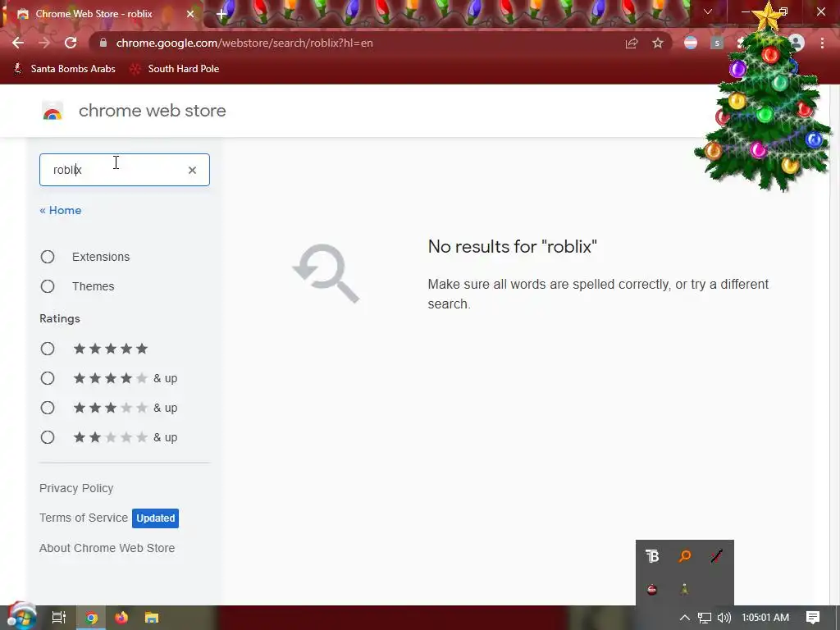This screenshot has height=630, width=840.
Task: Open the gray 'S' extension icon
Action: [x=717, y=43]
